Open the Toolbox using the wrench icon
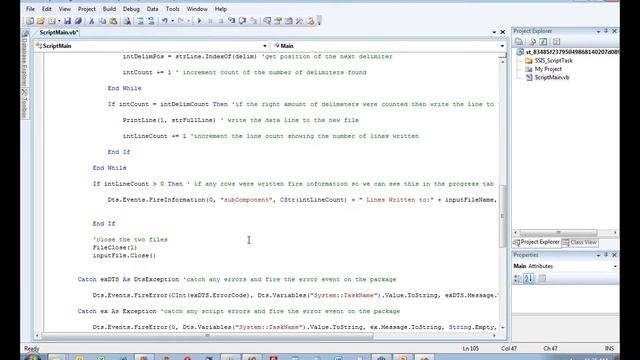This screenshot has height=360, width=640. [299, 21]
